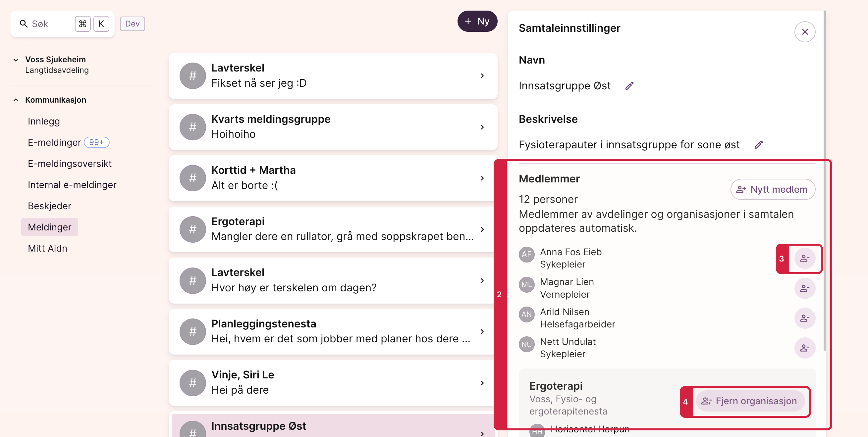Image resolution: width=868 pixels, height=437 pixels.
Task: Remove member Nett Undulat
Action: click(805, 348)
